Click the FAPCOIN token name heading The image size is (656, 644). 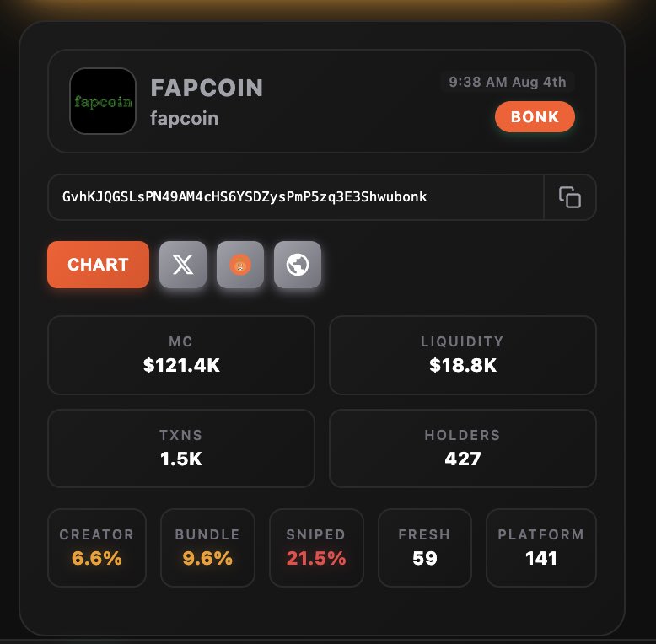207,88
